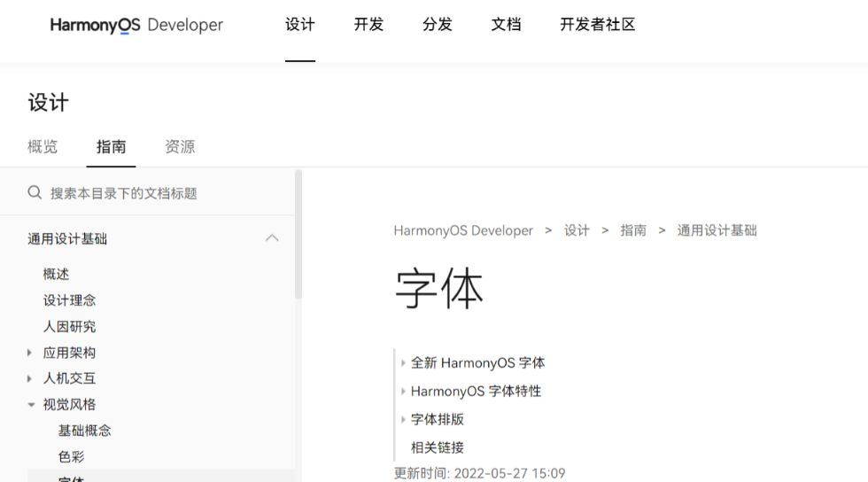Click the 字体 page heading
The height and width of the screenshot is (482, 868).
439,289
